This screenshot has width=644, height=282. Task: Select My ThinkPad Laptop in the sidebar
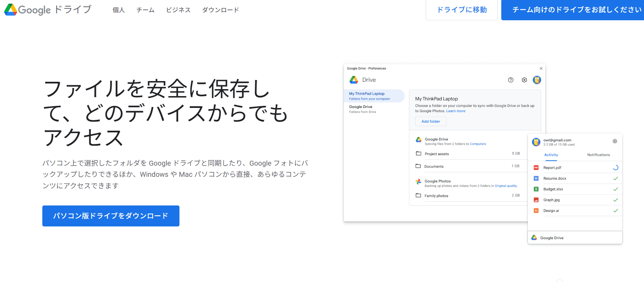(374, 96)
